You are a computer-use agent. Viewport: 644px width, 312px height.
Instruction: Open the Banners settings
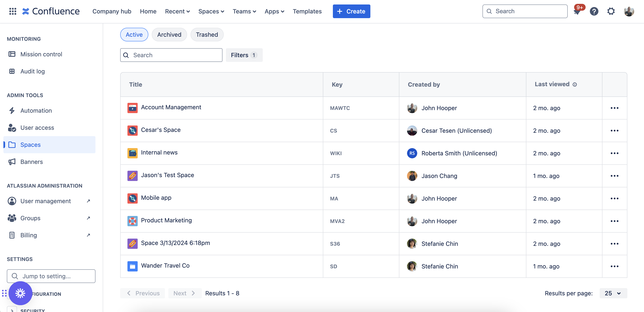tap(32, 162)
